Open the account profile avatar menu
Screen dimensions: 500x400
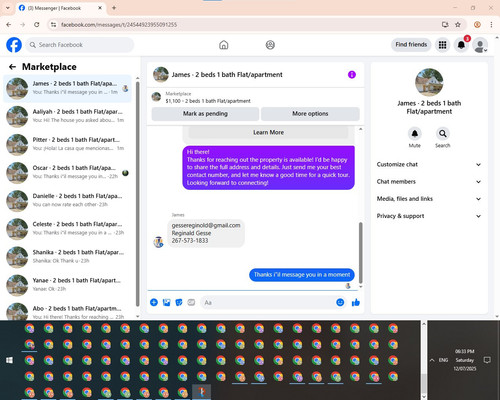click(480, 46)
